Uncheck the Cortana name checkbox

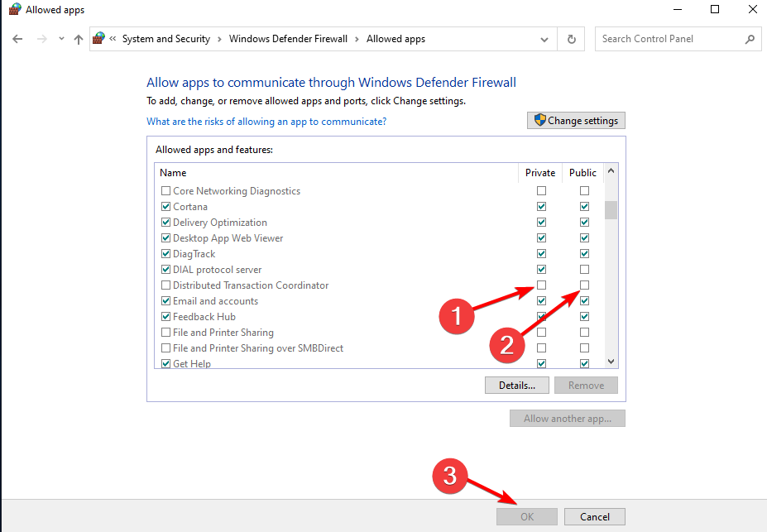point(165,206)
